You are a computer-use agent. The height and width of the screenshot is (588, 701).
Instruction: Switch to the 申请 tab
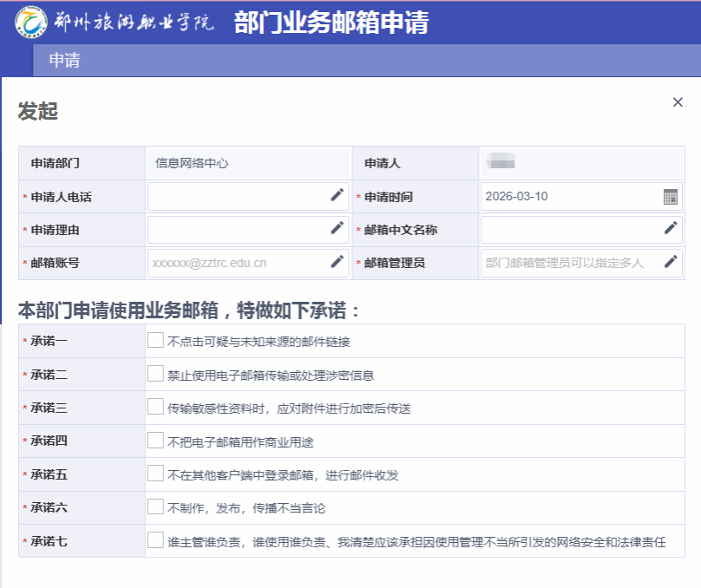point(64,60)
